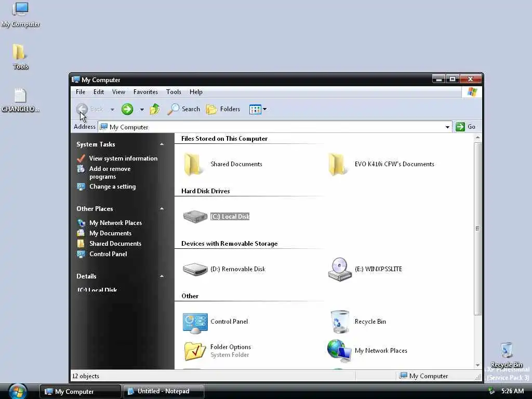Click the Hard Disk Drives heading
532x399 pixels.
(x=206, y=191)
